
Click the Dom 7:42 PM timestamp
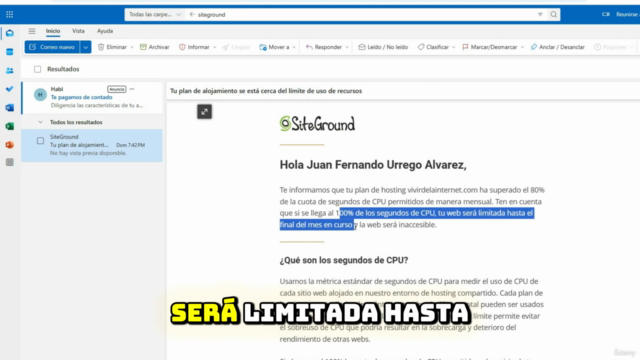click(131, 145)
